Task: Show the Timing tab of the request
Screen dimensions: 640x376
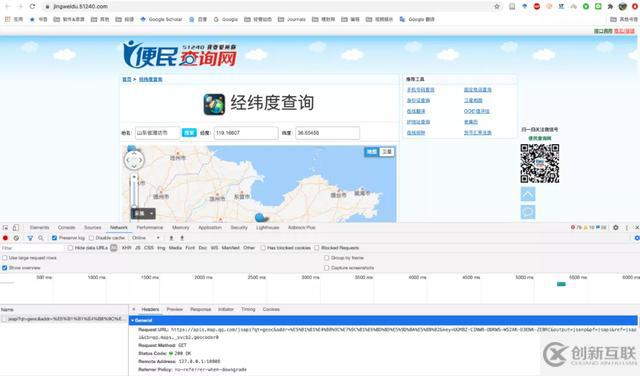Action: [x=248, y=309]
